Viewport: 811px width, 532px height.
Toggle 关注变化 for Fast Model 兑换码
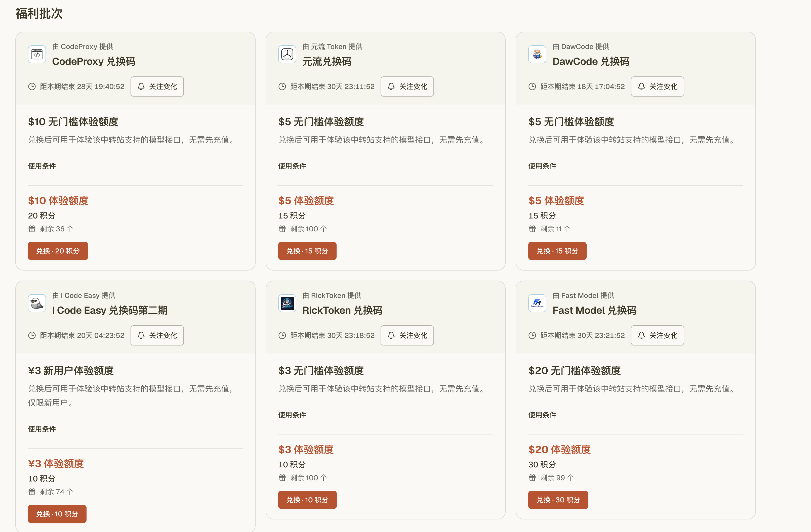tap(657, 335)
